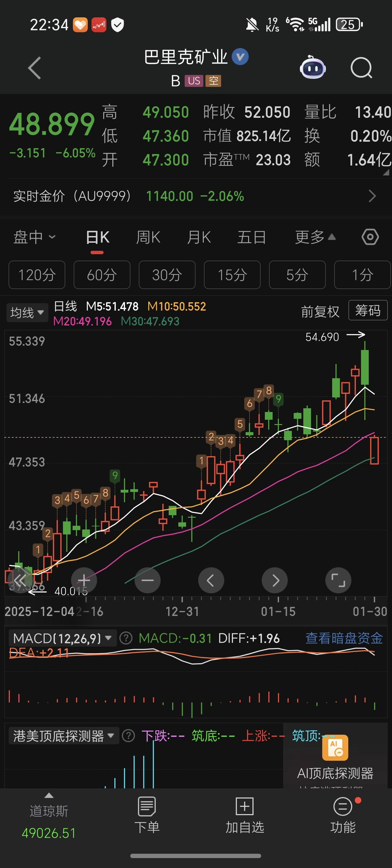This screenshot has width=392, height=868.
Task: Open the search magnifier icon
Action: pyautogui.click(x=361, y=68)
